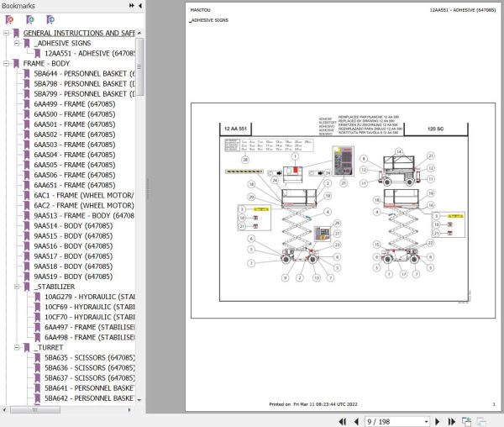This screenshot has height=427, width=504.
Task: Click the bookmarks horizontal scrollbar thumb
Action: point(35,409)
